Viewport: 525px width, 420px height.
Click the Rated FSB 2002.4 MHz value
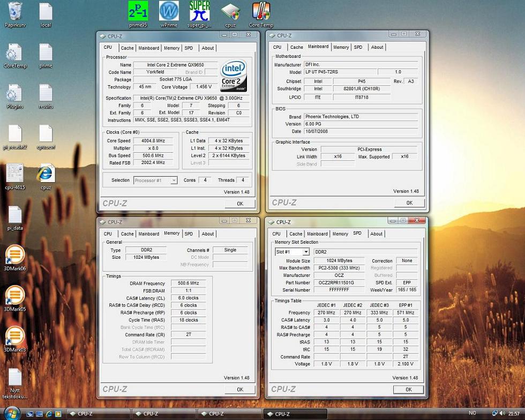coord(153,163)
